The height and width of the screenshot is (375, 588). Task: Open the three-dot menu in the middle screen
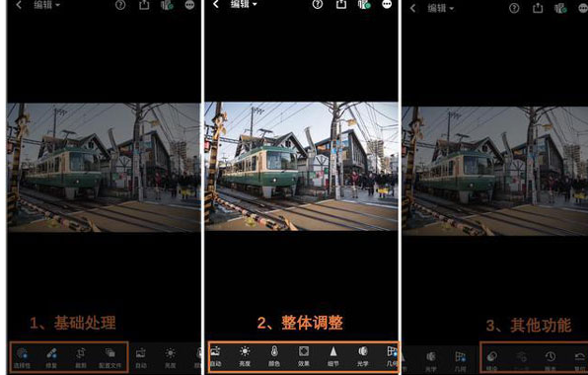click(x=387, y=5)
